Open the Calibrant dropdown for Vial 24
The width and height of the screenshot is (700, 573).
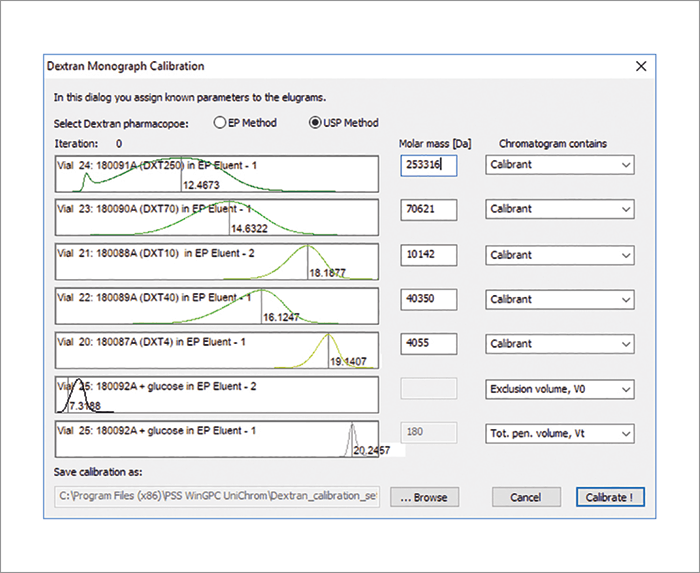(x=560, y=165)
